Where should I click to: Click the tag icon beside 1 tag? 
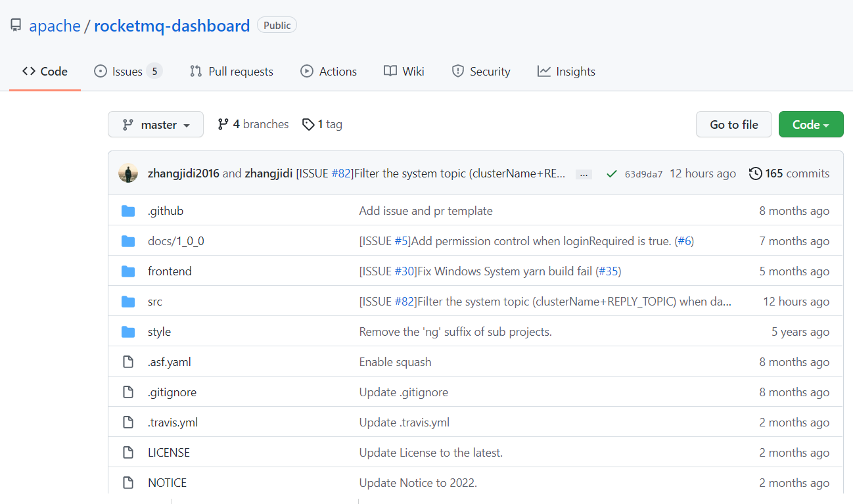308,124
